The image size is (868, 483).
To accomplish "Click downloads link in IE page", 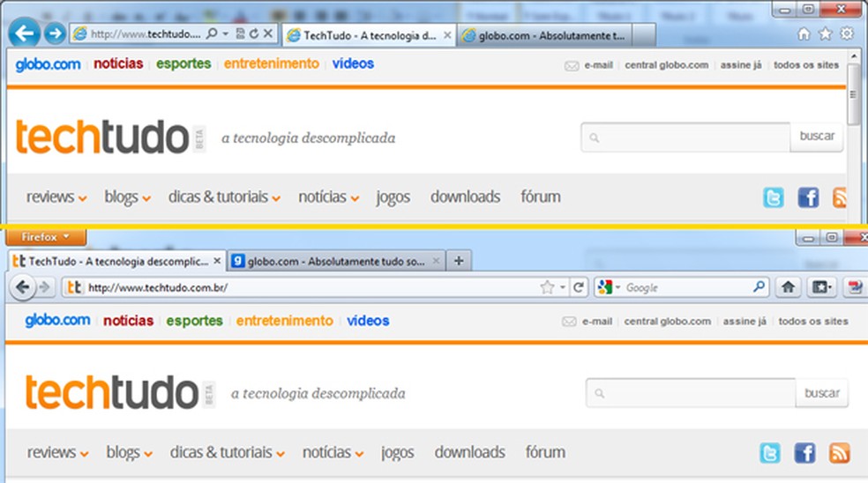I will click(465, 197).
